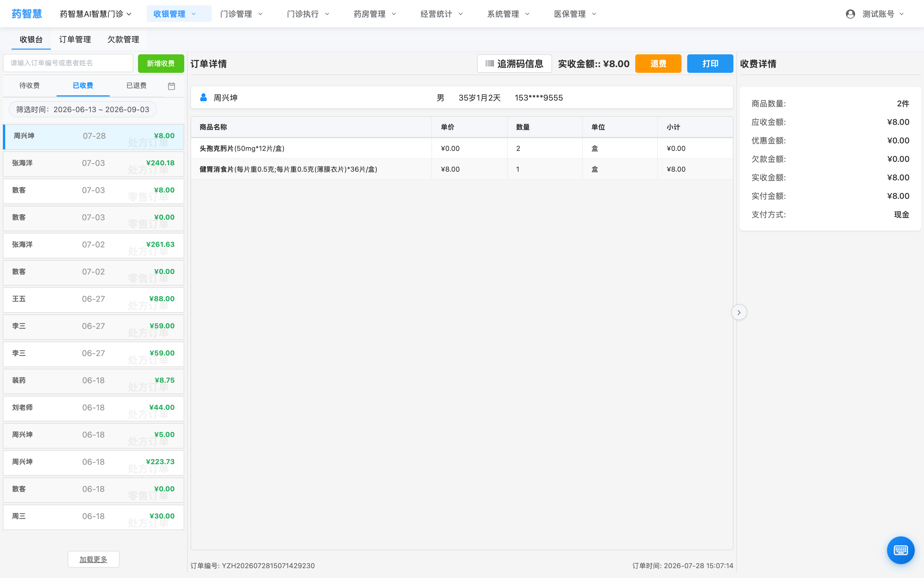
Task: Select the 周三 06-18 ¥30.00 order
Action: (x=93, y=517)
